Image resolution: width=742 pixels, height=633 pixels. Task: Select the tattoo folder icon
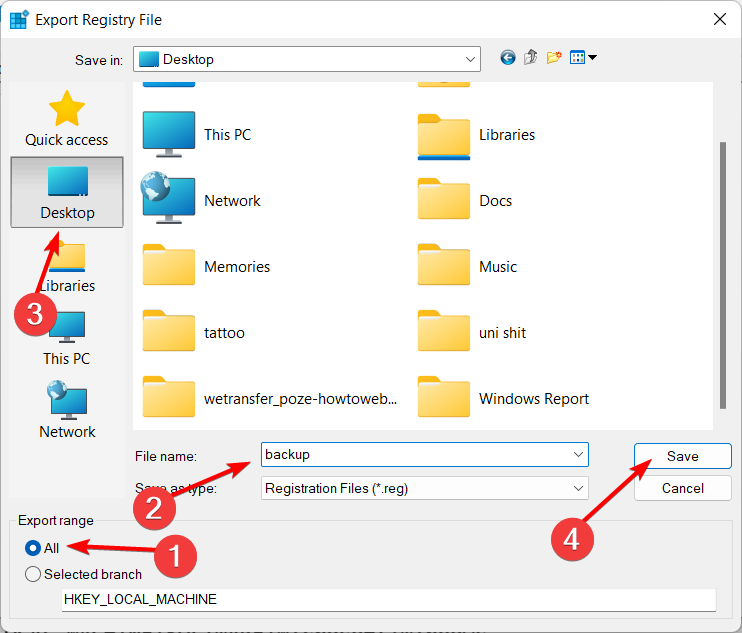click(x=168, y=331)
